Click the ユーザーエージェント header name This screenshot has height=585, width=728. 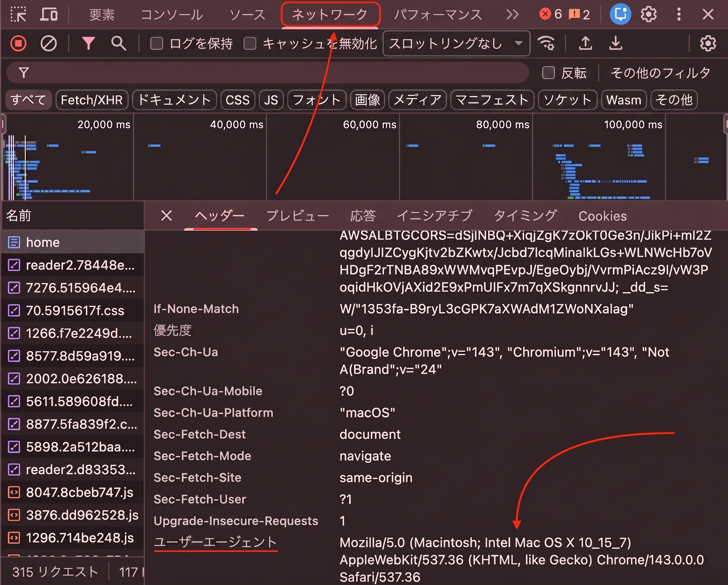(x=215, y=542)
